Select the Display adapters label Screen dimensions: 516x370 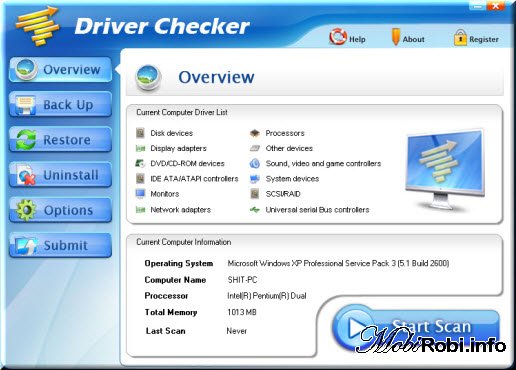pyautogui.click(x=178, y=148)
